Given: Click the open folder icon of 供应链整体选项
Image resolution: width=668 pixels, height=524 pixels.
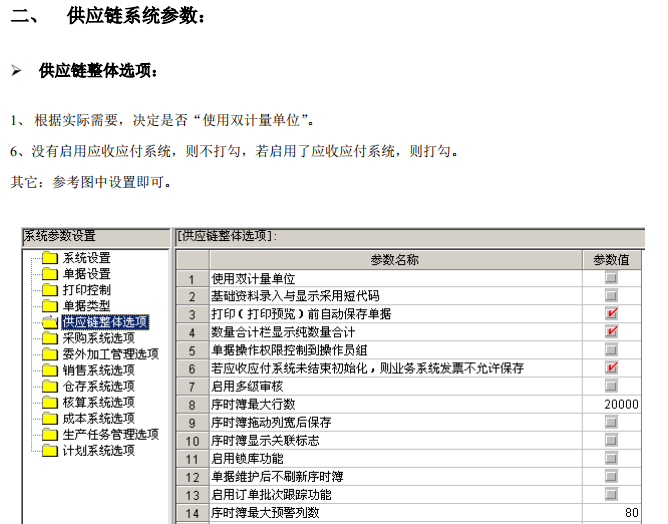Looking at the screenshot, I should 50,322.
